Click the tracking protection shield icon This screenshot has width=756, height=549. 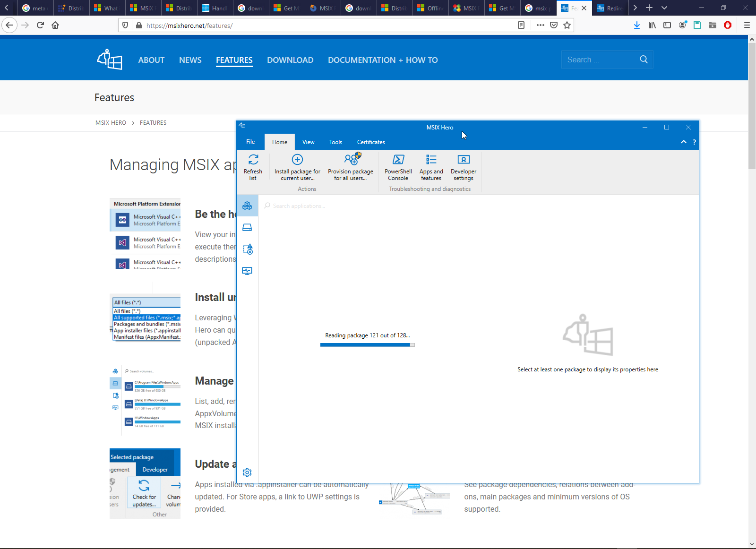coord(125,25)
